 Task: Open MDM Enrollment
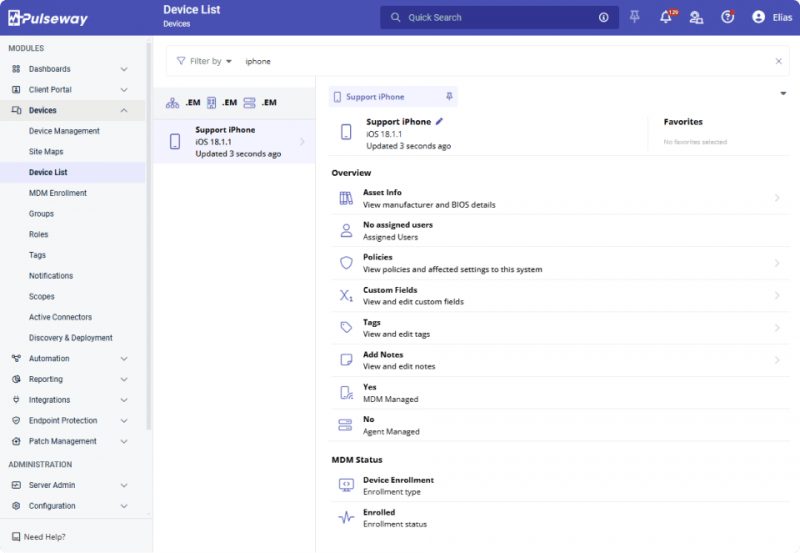click(x=58, y=193)
